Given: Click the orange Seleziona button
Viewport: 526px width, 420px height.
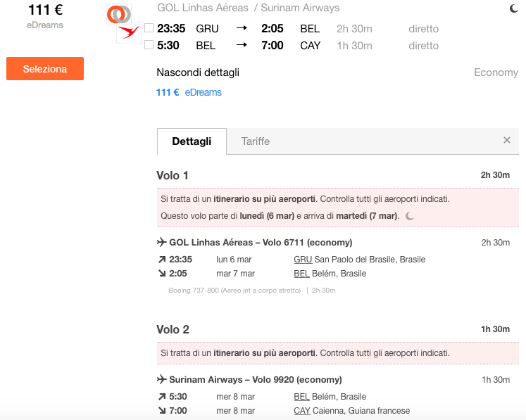Looking at the screenshot, I should pos(45,69).
